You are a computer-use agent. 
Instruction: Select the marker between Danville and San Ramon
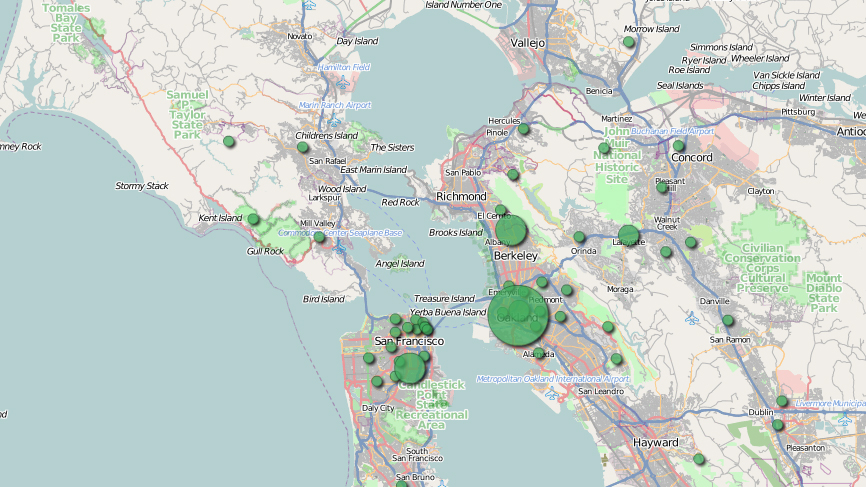[728, 321]
